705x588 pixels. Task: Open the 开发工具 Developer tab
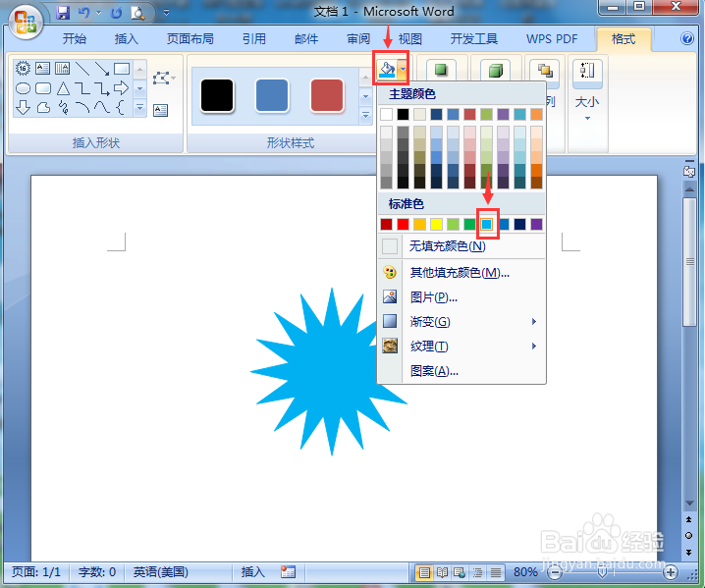click(x=474, y=39)
